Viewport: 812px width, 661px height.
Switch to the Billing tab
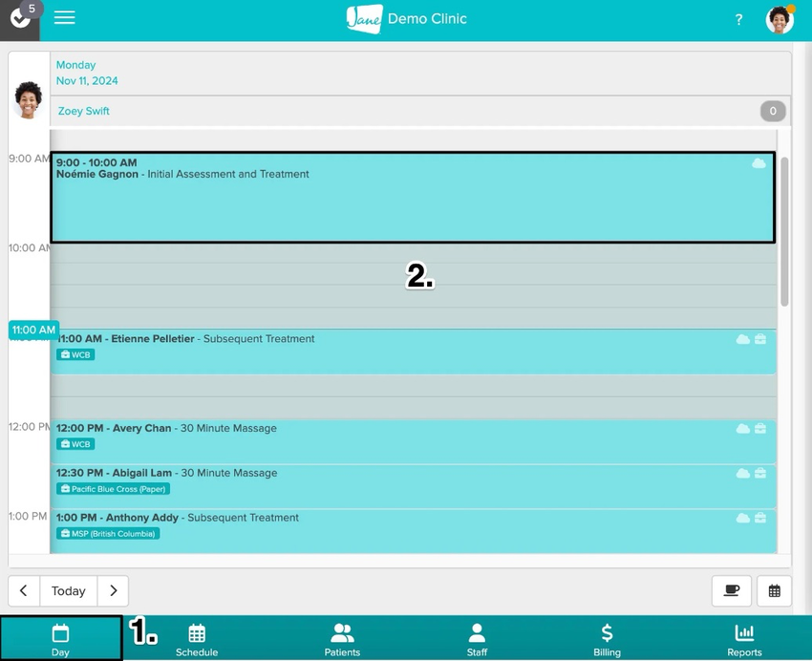pyautogui.click(x=607, y=640)
